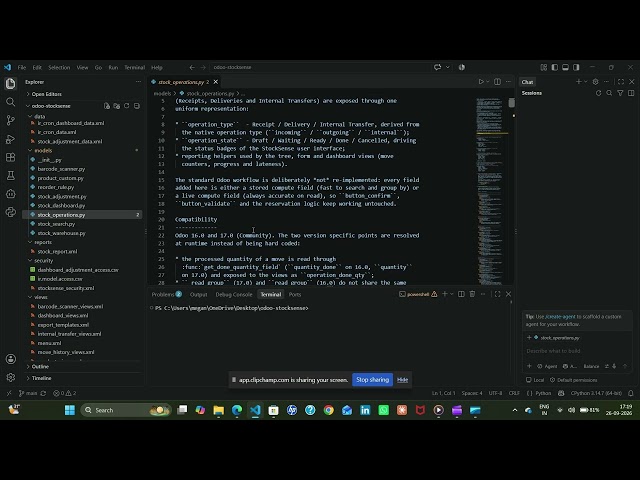
Task: Toggle the bottom Panel layout
Action: coord(565,67)
